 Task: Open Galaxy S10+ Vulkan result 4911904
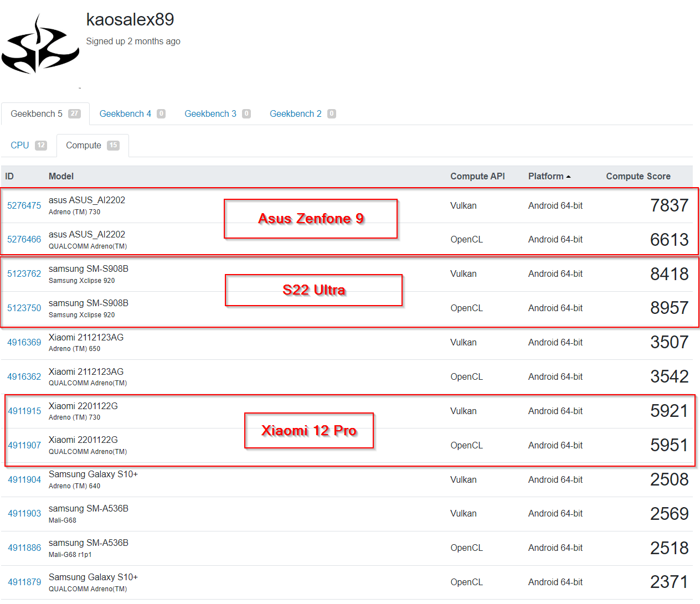[24, 479]
